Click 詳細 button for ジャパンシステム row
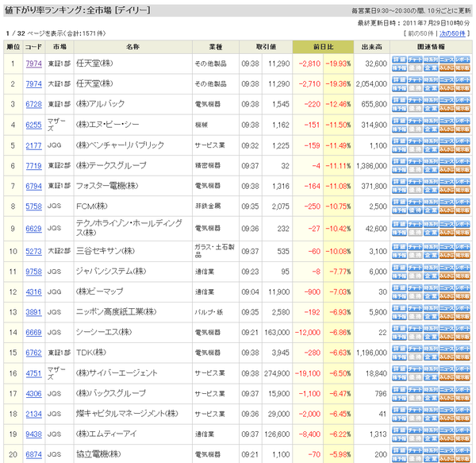Screen dimensions: 476x463 coord(399,268)
